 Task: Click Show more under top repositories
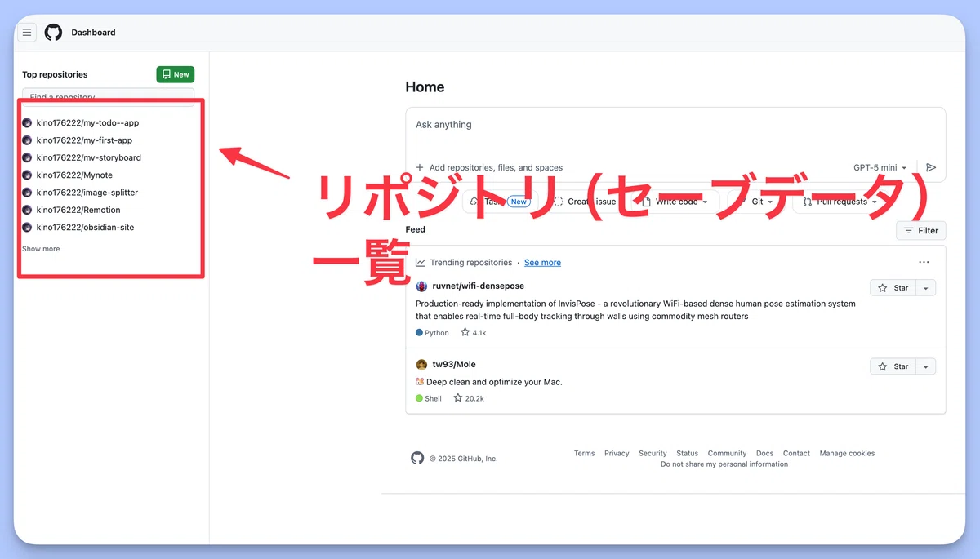41,249
